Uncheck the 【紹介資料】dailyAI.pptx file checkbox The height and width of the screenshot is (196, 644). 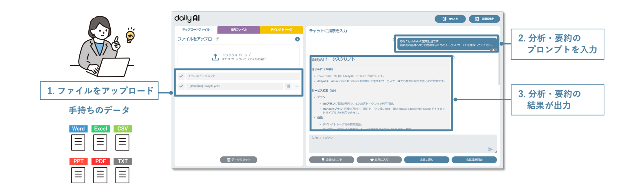pyautogui.click(x=181, y=86)
